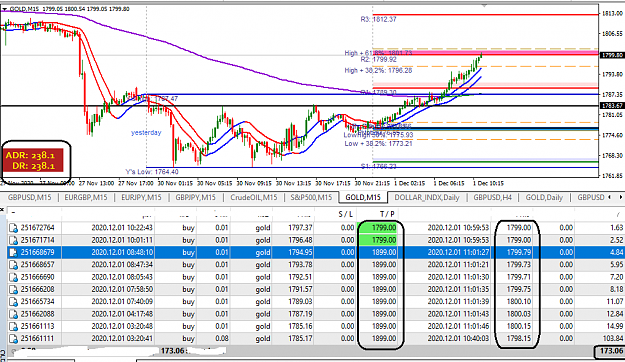
Task: Click open time 2020.12.01 10:22:43
Action: click(x=122, y=228)
